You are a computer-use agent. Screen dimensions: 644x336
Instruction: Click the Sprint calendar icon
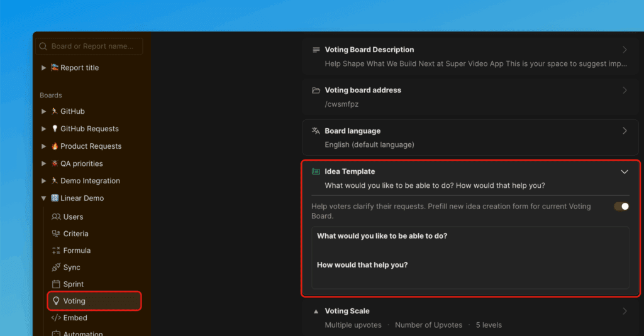click(56, 285)
